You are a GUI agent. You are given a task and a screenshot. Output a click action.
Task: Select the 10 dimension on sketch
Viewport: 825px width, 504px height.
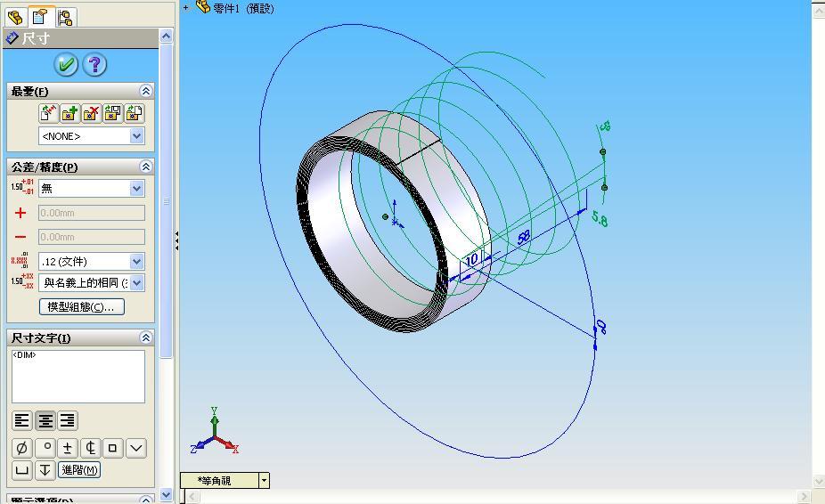pos(472,259)
